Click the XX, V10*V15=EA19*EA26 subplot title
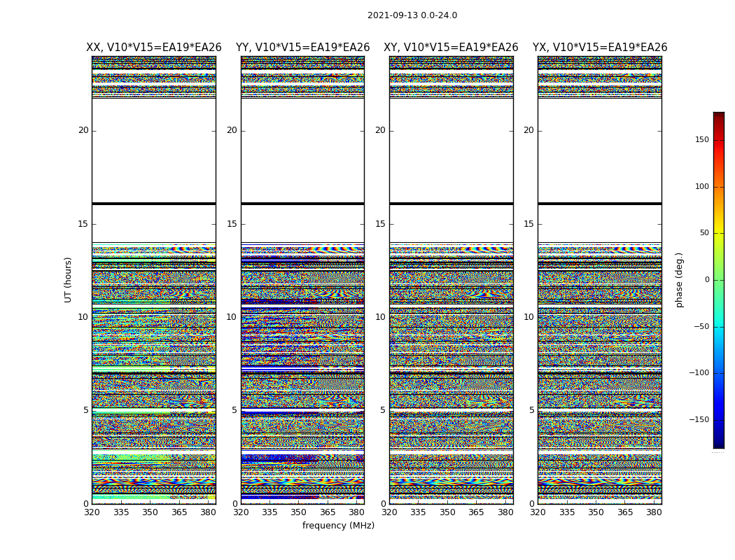 pos(154,48)
